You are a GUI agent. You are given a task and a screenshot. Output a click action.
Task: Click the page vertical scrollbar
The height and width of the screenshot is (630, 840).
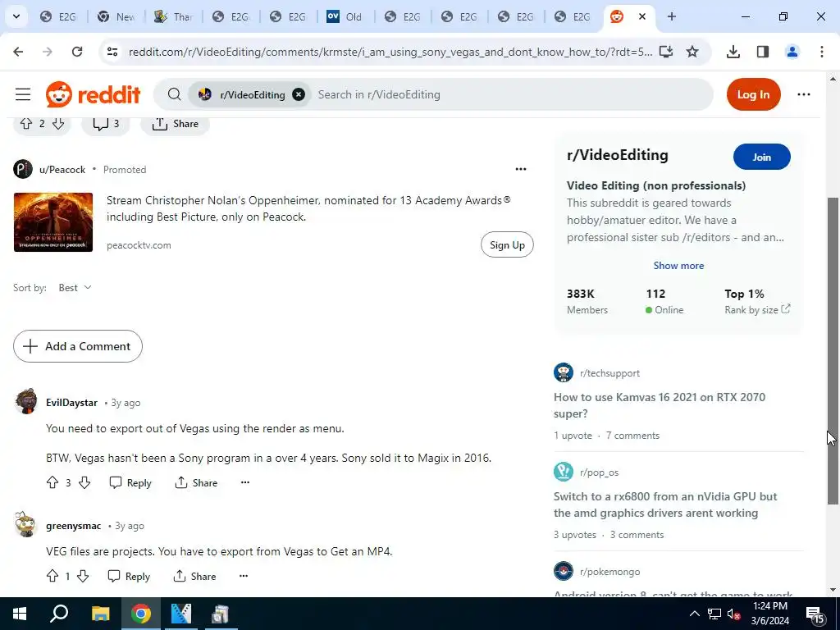(x=833, y=351)
